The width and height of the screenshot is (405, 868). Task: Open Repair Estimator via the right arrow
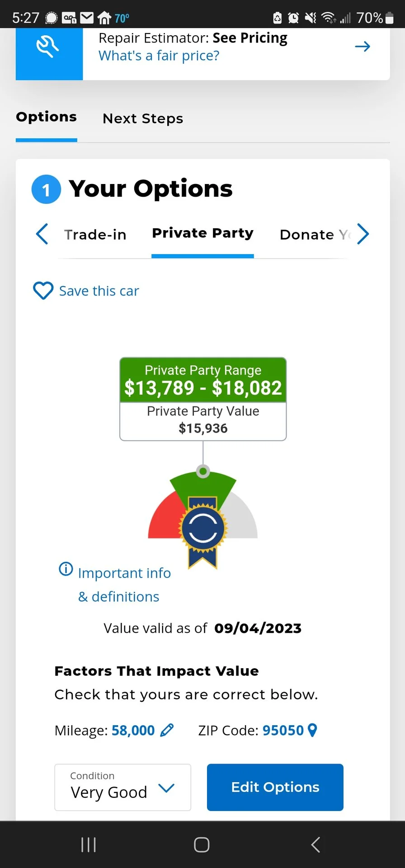click(363, 47)
